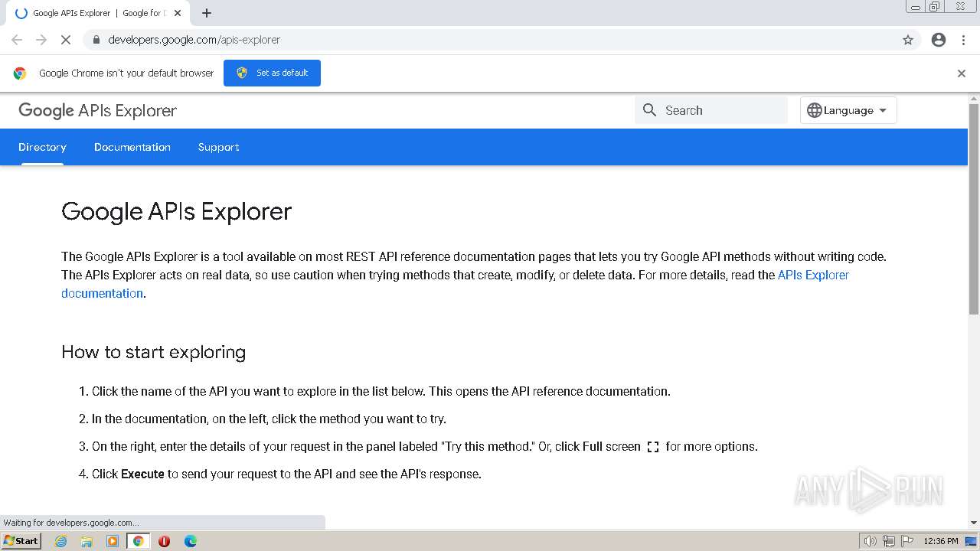Dismiss the default browser notification bar
The image size is (980, 551).
tap(962, 73)
